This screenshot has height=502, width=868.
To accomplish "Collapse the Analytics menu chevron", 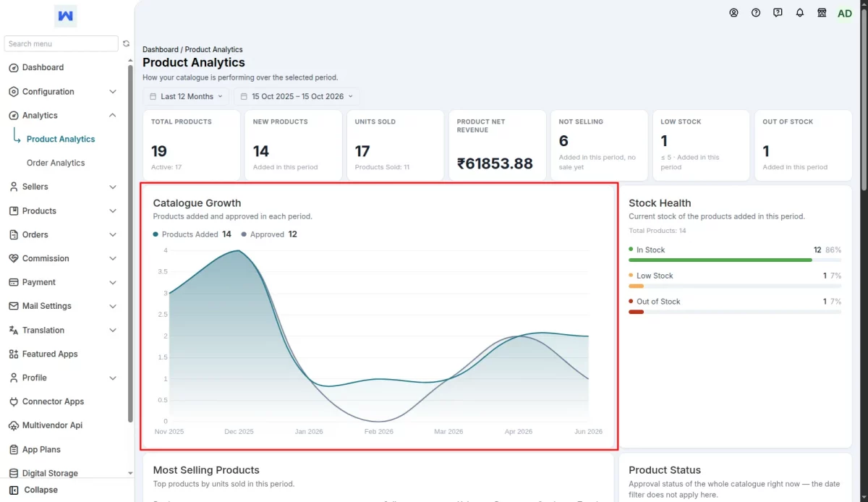I will (112, 116).
